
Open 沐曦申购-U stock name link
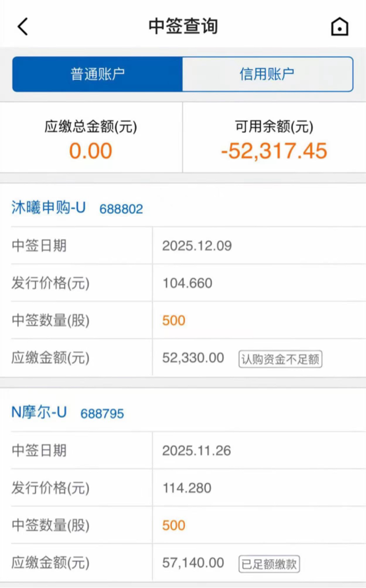(x=49, y=208)
